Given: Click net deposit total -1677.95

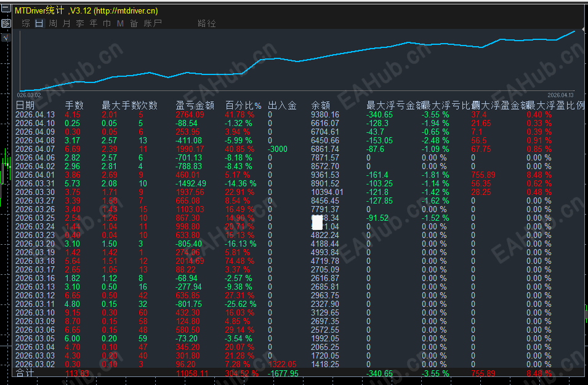Looking at the screenshot, I should pos(283,373).
